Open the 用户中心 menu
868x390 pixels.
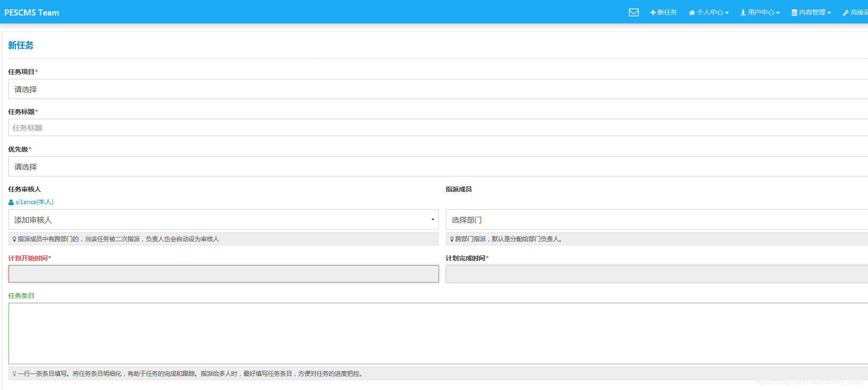click(x=760, y=13)
